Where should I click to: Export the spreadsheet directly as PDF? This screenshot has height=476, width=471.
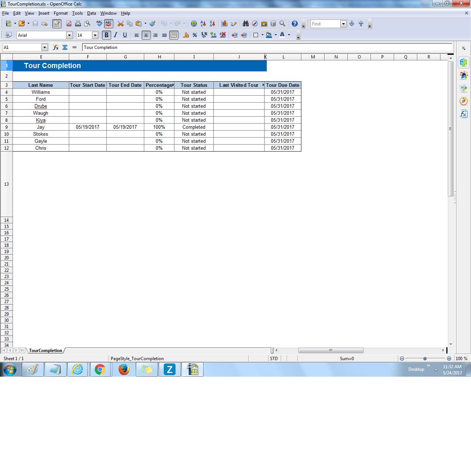(x=69, y=24)
